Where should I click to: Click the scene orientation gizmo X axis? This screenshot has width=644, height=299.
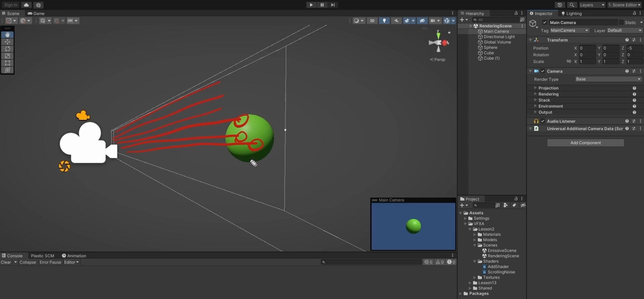(x=445, y=43)
